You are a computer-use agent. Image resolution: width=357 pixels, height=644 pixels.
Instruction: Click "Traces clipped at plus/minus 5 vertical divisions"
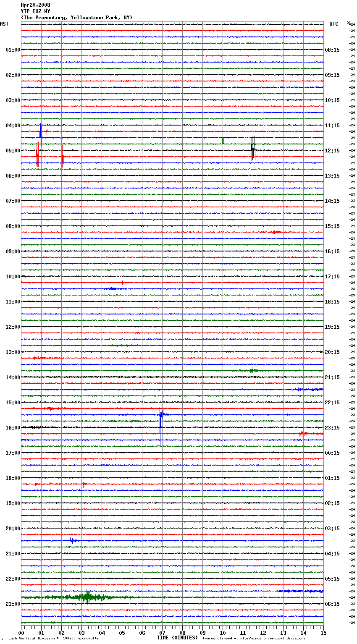[254, 638]
